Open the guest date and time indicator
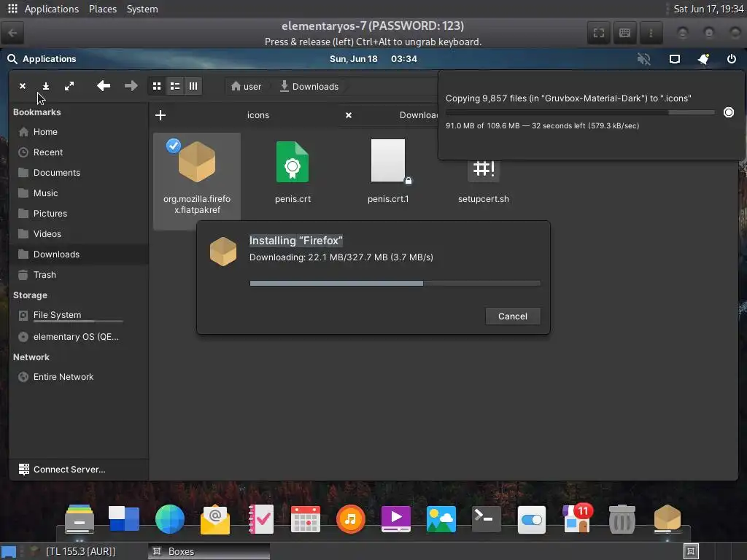747x560 pixels. [x=373, y=59]
